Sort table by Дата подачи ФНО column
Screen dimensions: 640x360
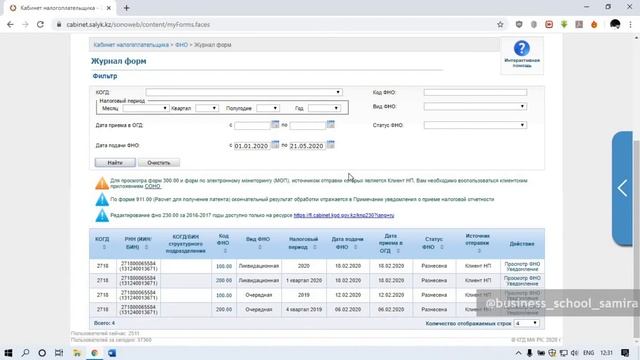(x=356, y=247)
